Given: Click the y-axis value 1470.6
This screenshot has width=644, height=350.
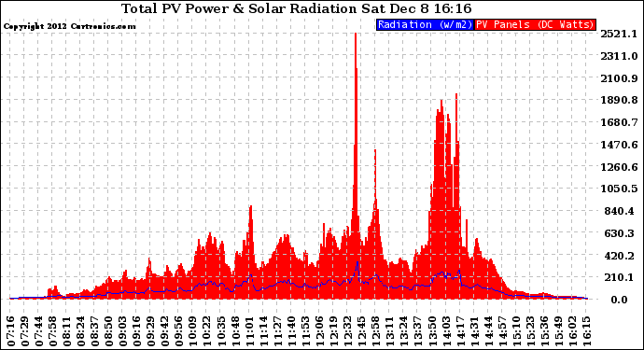Looking at the screenshot, I should pos(619,145).
